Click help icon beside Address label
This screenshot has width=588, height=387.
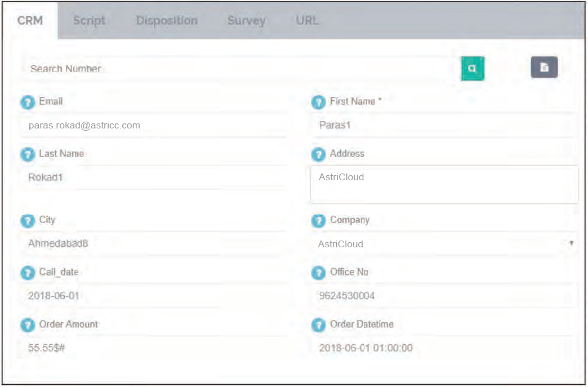point(318,154)
